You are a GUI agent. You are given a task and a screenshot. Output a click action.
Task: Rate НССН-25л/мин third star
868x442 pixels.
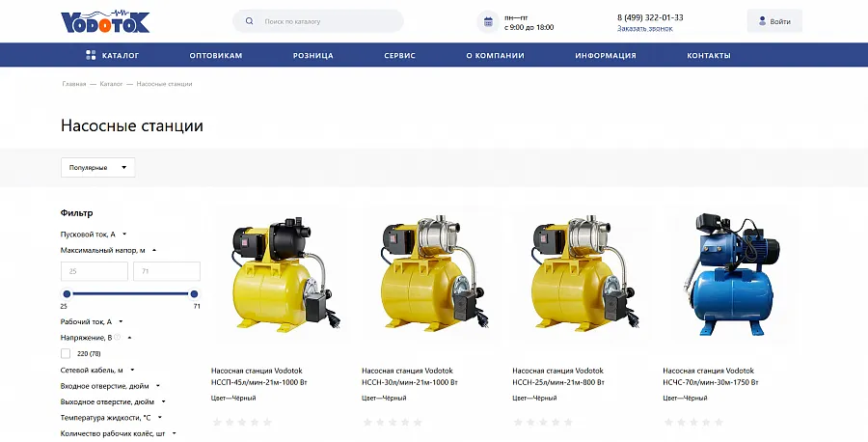543,422
